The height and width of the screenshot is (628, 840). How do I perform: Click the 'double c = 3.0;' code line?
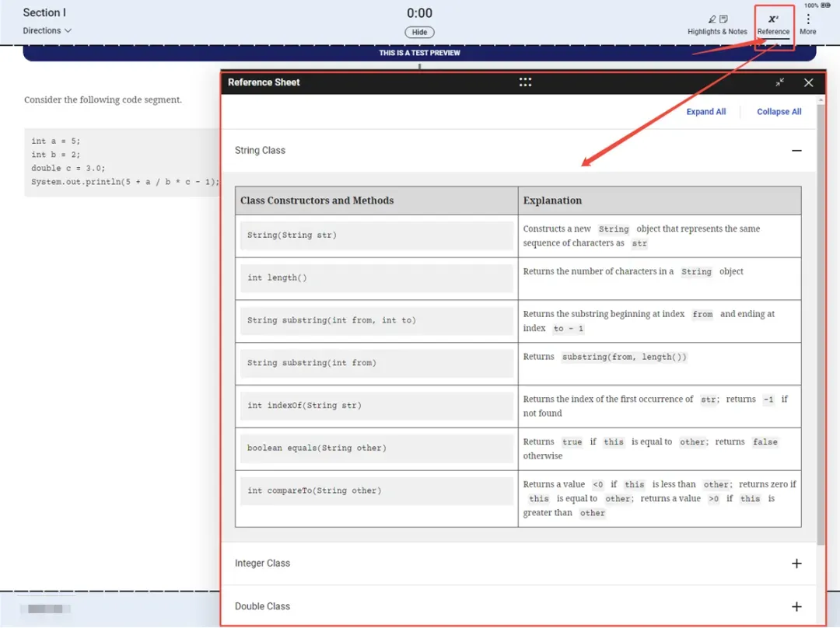click(x=68, y=168)
